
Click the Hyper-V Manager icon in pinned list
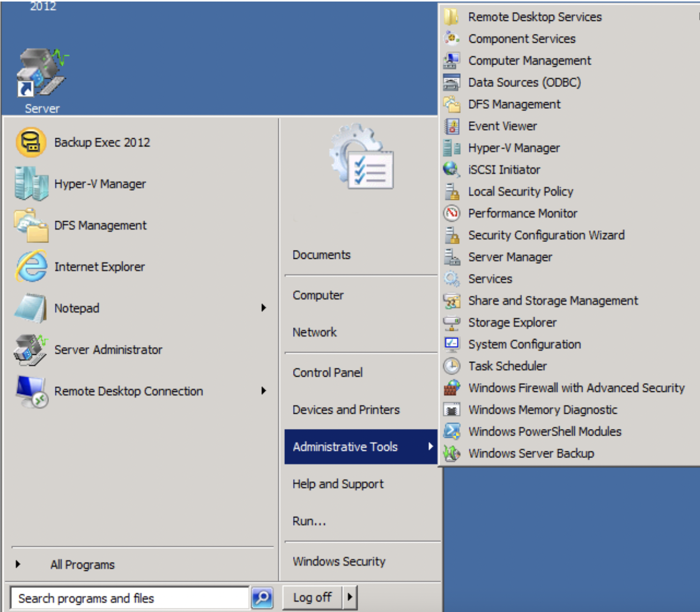tap(31, 183)
